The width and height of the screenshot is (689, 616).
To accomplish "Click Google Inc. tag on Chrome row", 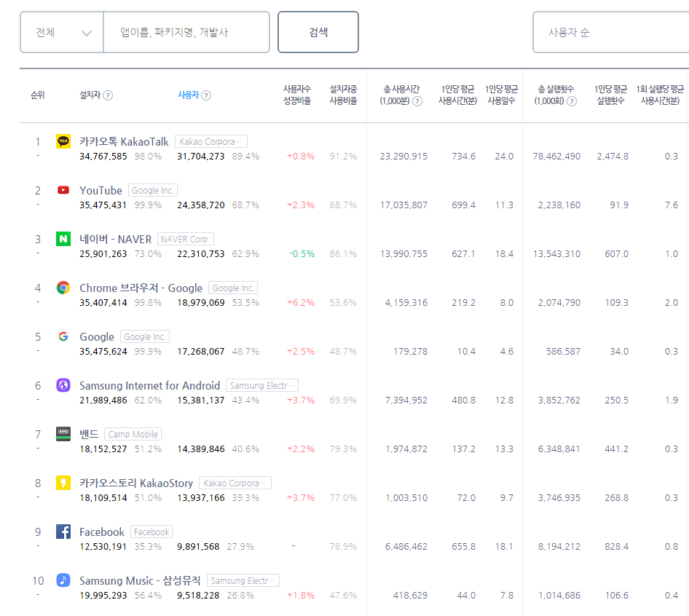I will [x=233, y=288].
